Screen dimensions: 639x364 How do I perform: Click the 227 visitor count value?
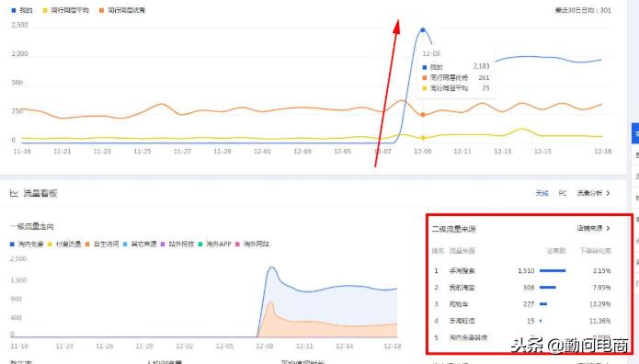(x=529, y=304)
